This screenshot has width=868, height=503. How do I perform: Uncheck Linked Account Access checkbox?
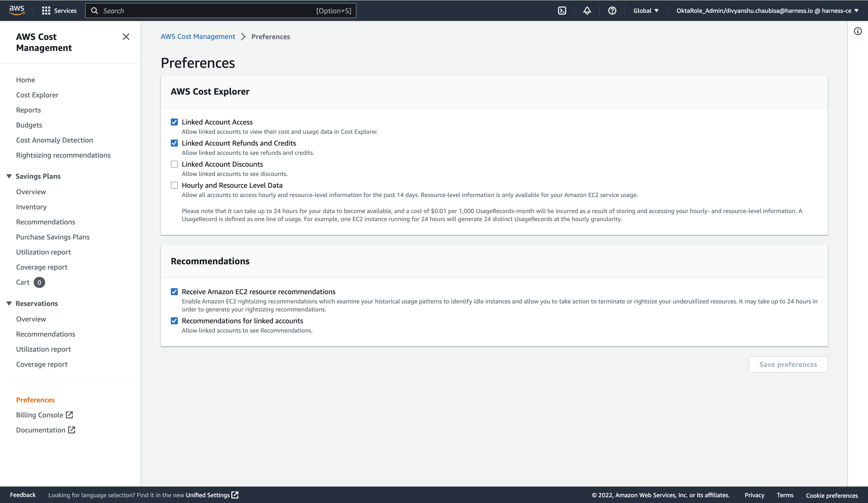coord(174,122)
